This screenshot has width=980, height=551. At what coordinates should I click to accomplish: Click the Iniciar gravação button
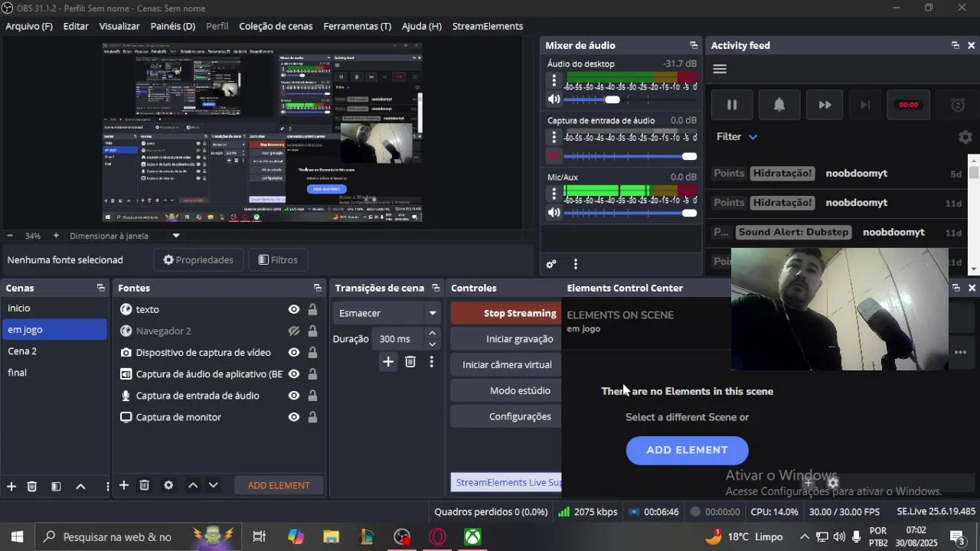click(506, 339)
